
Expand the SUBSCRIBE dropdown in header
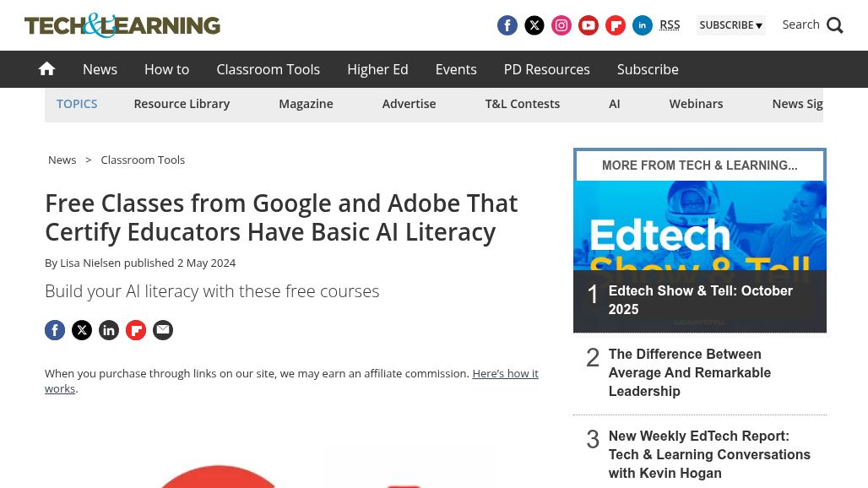coord(730,25)
